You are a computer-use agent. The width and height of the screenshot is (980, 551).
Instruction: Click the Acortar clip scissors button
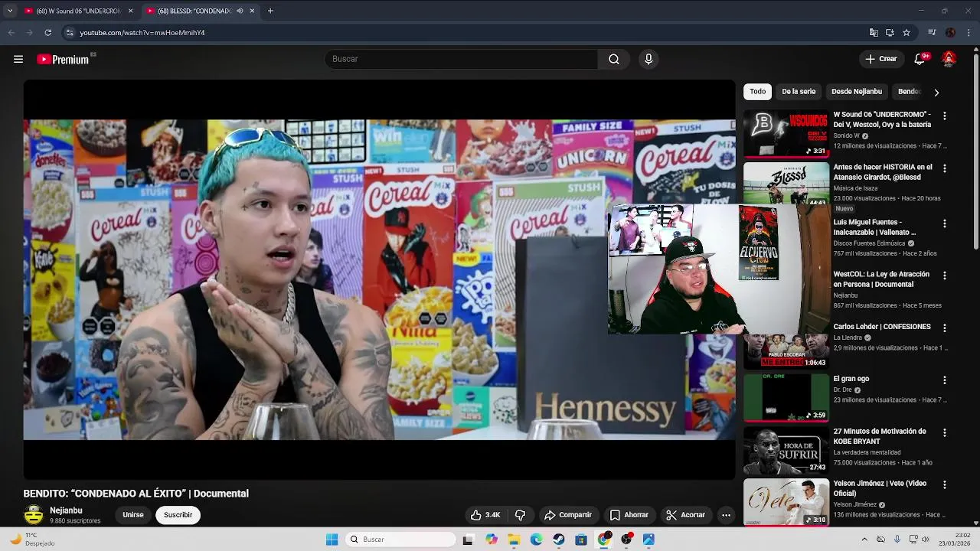coord(685,515)
